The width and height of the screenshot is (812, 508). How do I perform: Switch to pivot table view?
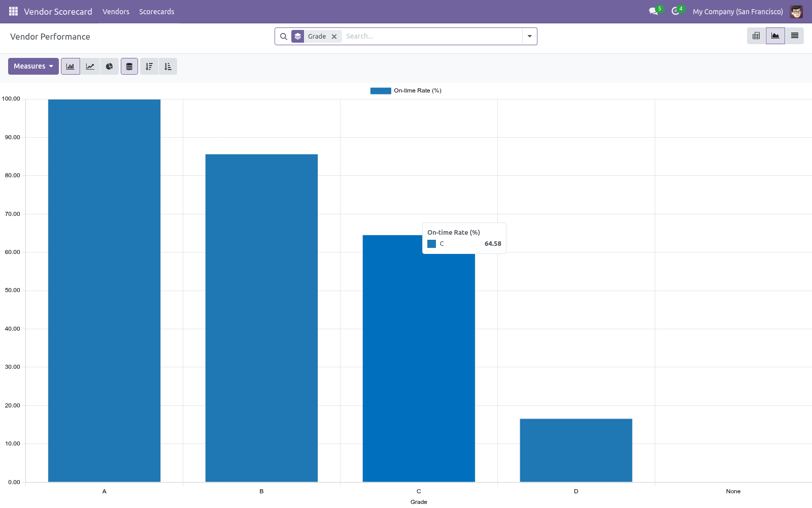(756, 36)
